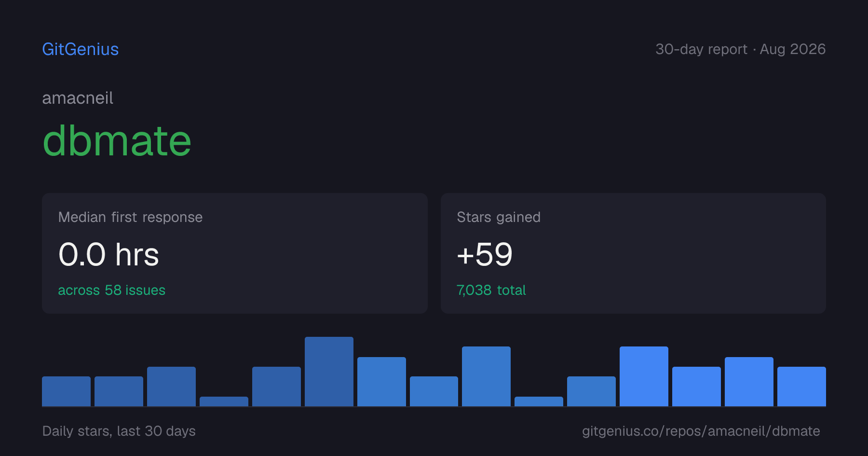868x456 pixels.
Task: Select the last bar of the chart
Action: 801,387
